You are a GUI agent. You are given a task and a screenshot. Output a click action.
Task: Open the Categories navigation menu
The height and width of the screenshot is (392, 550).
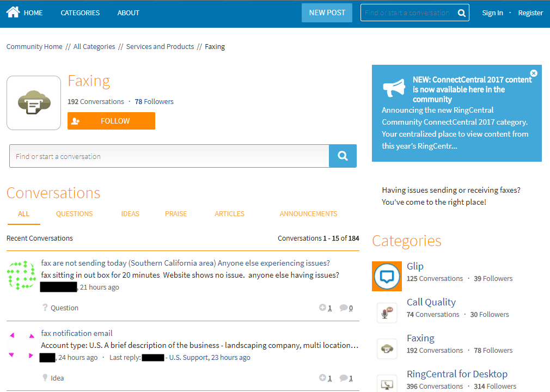pyautogui.click(x=80, y=12)
